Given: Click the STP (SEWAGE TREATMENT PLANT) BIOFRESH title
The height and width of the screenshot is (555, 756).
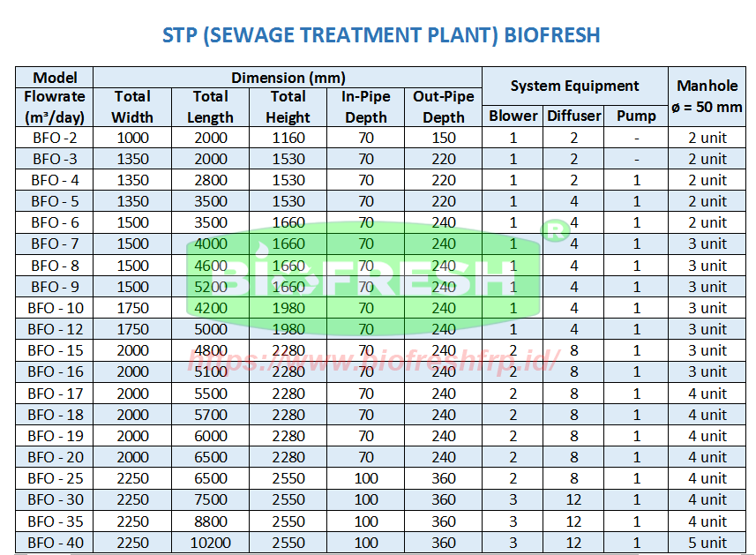Looking at the screenshot, I should (x=381, y=35).
